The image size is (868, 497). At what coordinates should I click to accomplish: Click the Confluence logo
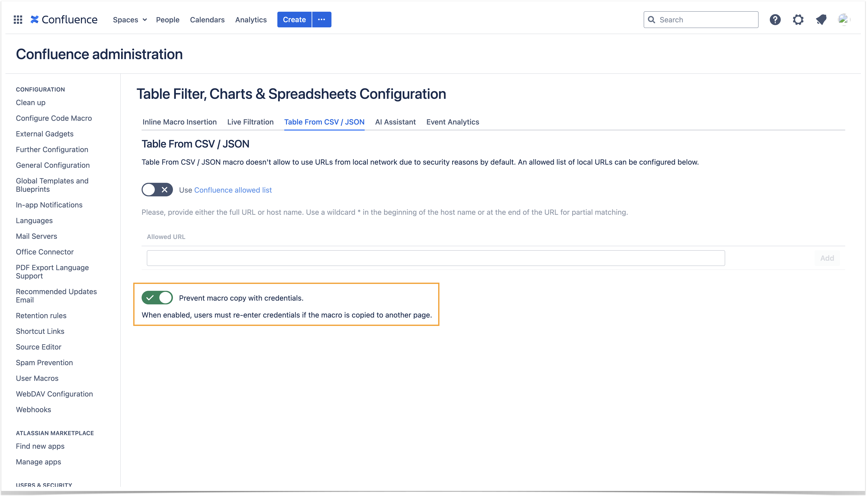click(64, 20)
